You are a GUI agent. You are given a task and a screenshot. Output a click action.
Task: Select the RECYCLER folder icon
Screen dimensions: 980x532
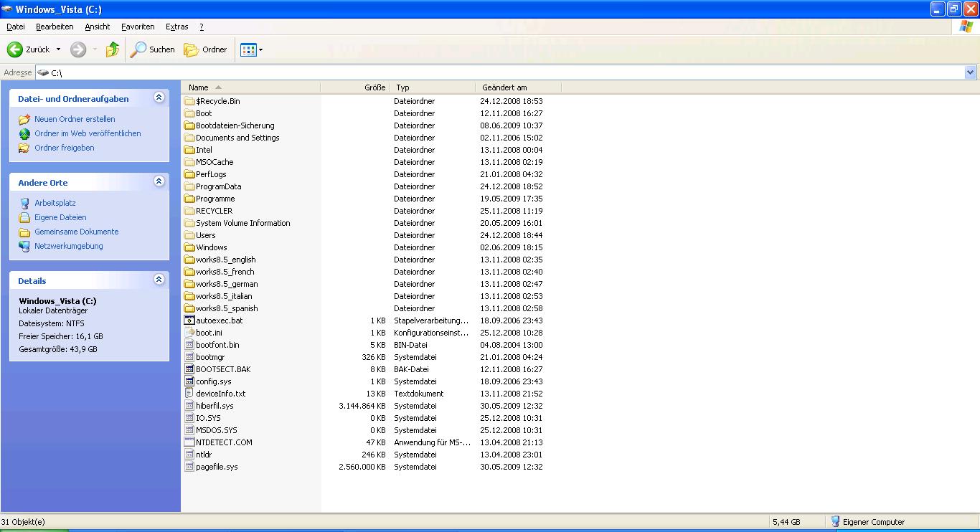189,211
